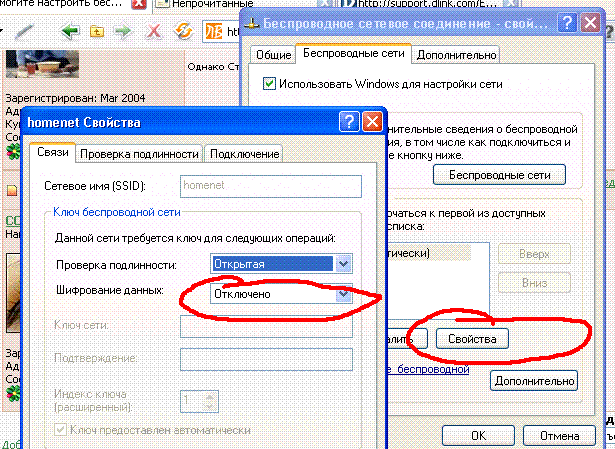Image resolution: width=615 pixels, height=449 pixels.
Task: Select the Беспроводные сети tab
Action: click(x=353, y=53)
